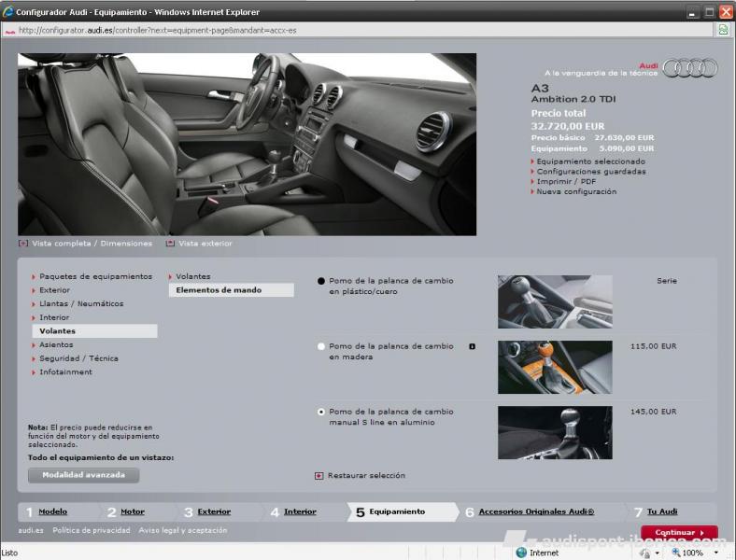The width and height of the screenshot is (736, 560).
Task: Click the aluminium S line knob thumbnail
Action: tap(555, 432)
